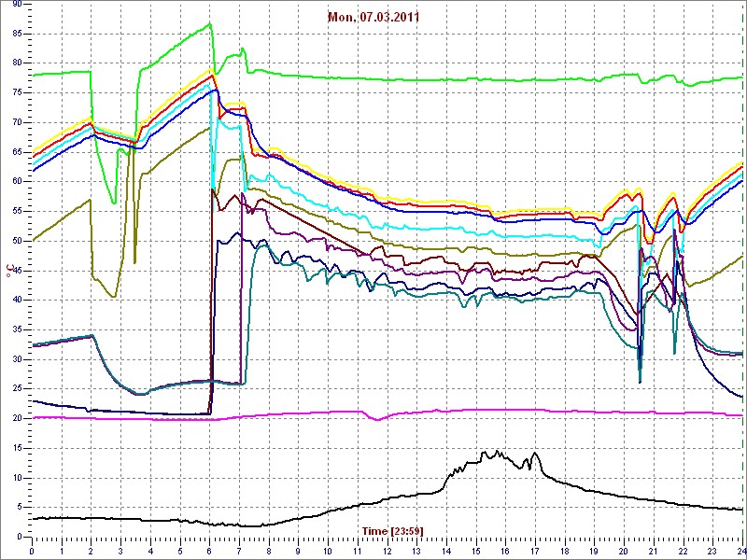This screenshot has width=747, height=560.
Task: Click the 50 label on the temperature axis
Action: [x=18, y=241]
